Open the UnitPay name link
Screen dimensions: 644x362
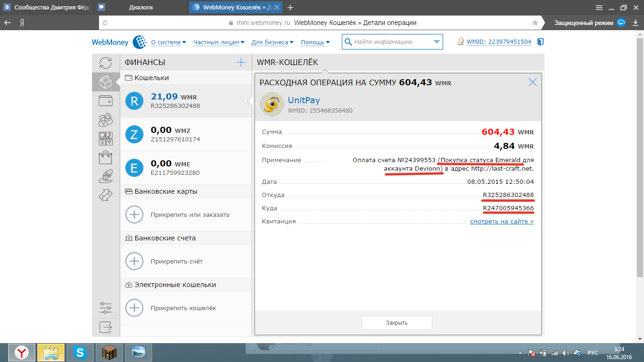(x=304, y=100)
